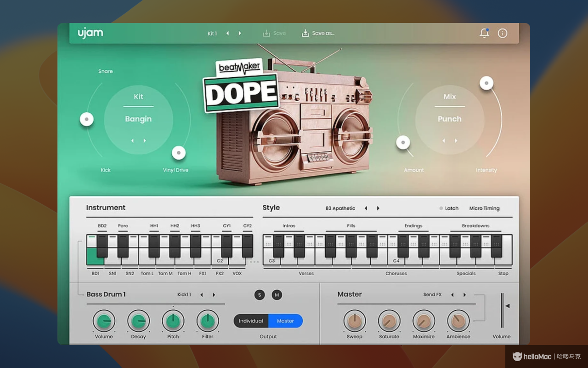Switch to previous Mix preset below Punch
The image size is (588, 368).
click(x=444, y=141)
